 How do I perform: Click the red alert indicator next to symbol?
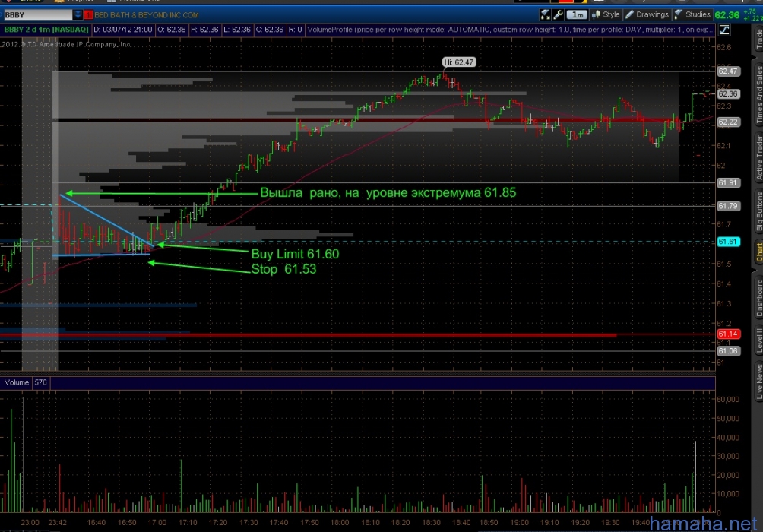point(88,15)
